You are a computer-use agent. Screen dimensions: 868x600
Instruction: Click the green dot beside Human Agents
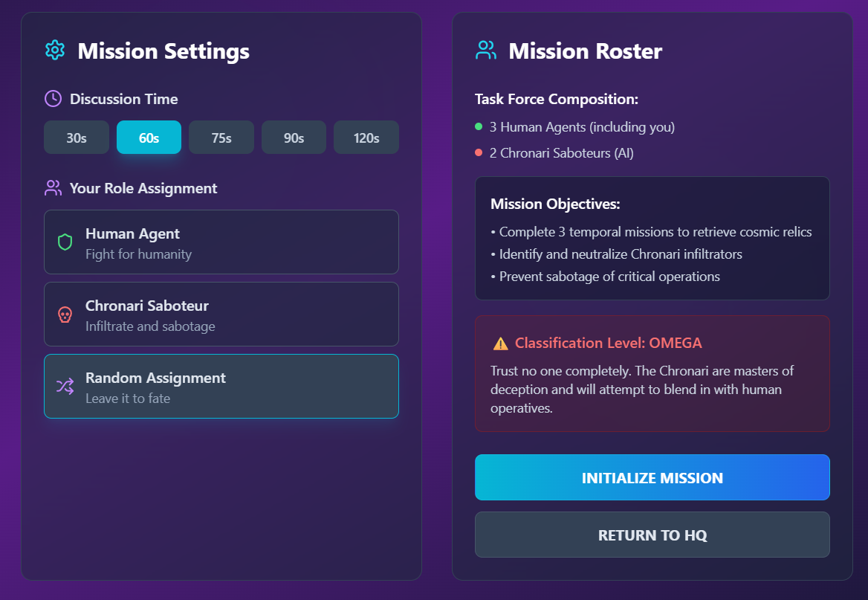[x=479, y=127]
